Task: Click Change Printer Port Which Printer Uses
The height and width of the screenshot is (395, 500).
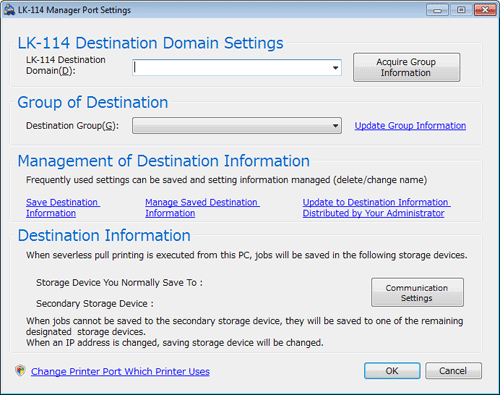Action: (x=120, y=371)
